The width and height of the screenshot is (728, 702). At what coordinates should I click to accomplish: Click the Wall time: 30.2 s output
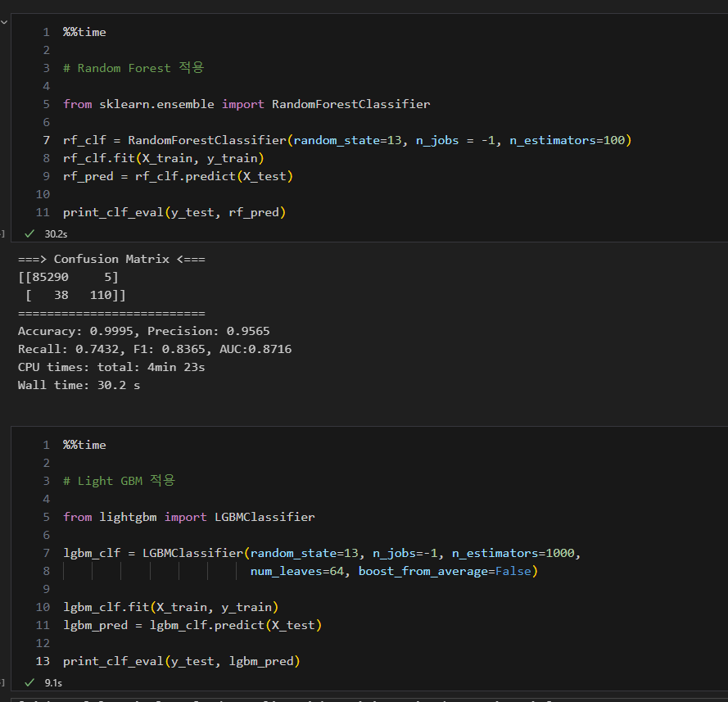[x=79, y=385]
